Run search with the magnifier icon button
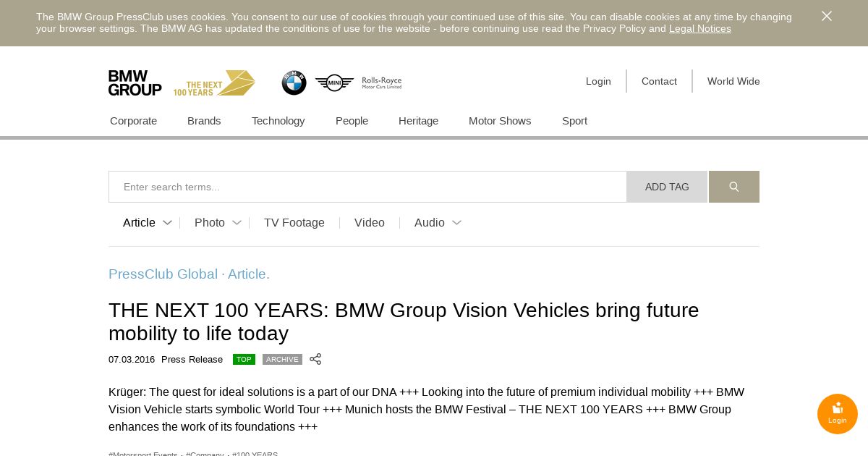 tap(734, 187)
